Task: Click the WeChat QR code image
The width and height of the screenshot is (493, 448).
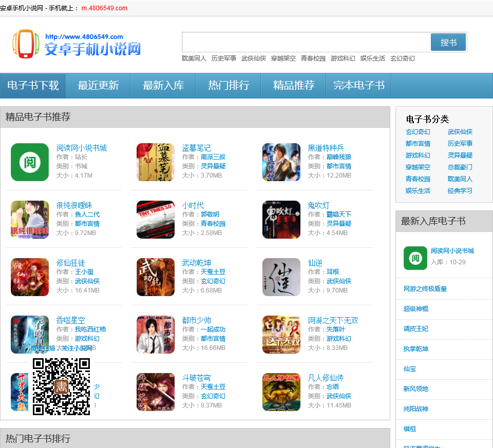Action: coord(61,387)
